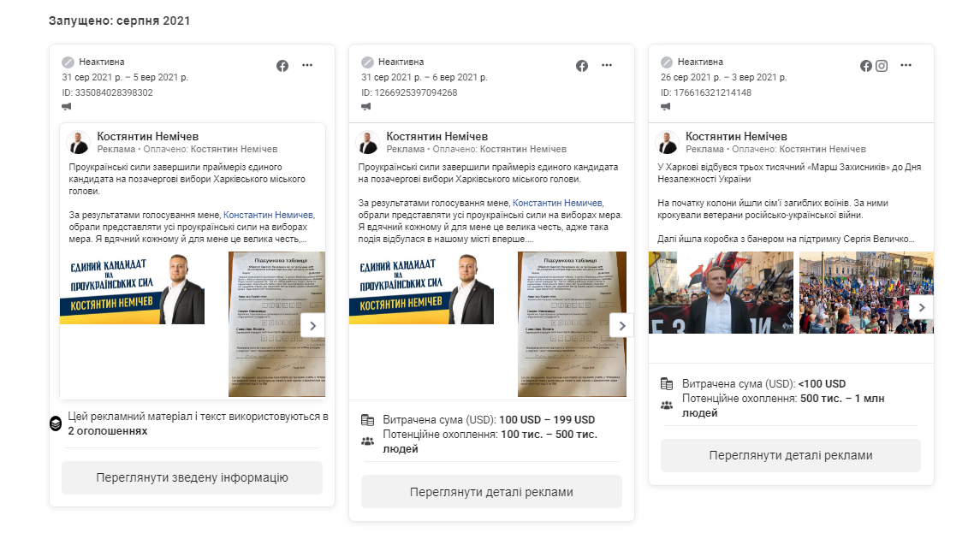The height and width of the screenshot is (533, 980).
Task: Click Переглянути зведену інформацію button
Action: pos(192,477)
